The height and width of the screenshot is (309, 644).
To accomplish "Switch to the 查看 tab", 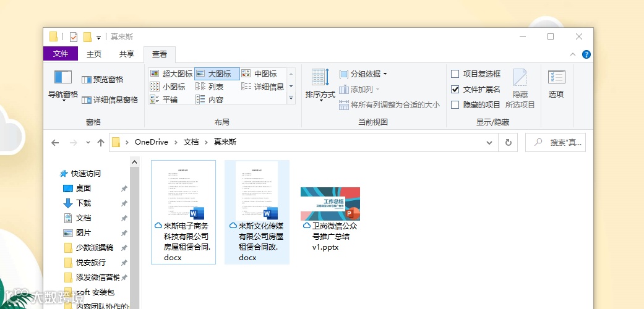I will [160, 54].
